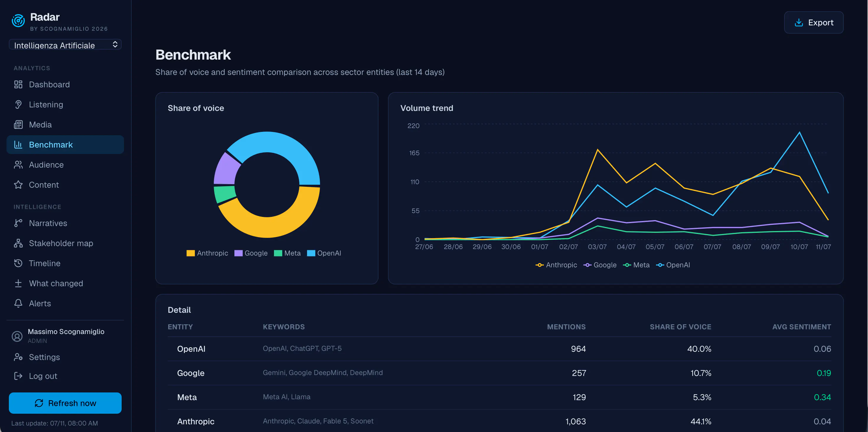The image size is (868, 432).
Task: Click the Stakeholder map network icon
Action: [18, 243]
